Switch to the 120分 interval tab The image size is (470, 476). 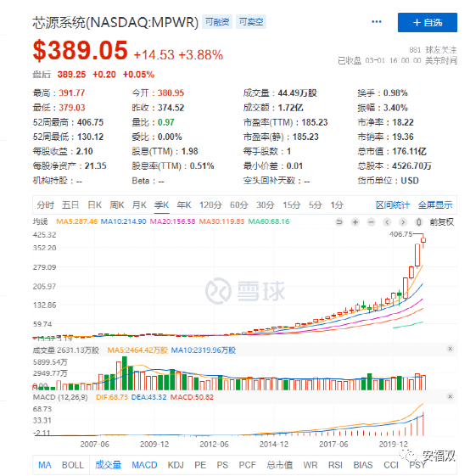210,205
